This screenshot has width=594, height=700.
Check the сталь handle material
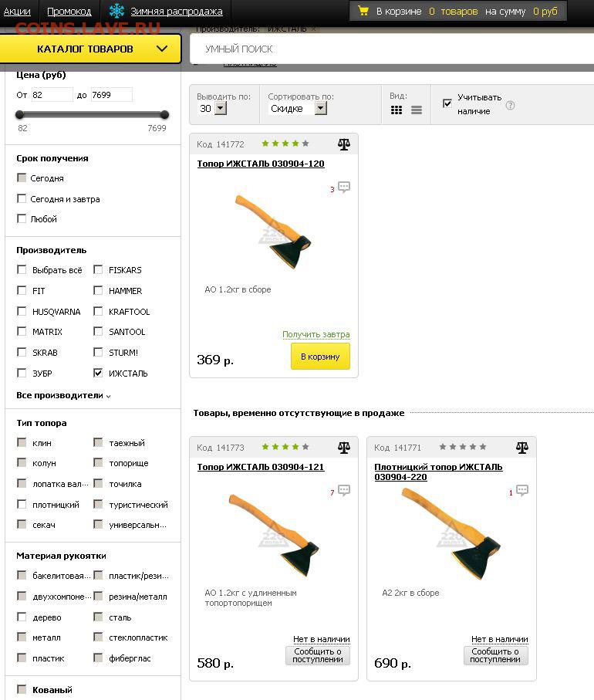[x=98, y=617]
